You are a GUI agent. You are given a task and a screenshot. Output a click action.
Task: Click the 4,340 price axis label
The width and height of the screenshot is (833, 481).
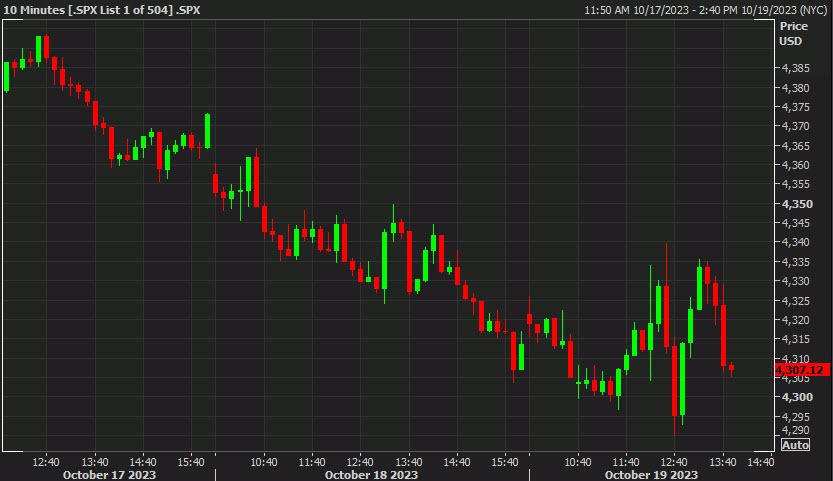coord(795,242)
